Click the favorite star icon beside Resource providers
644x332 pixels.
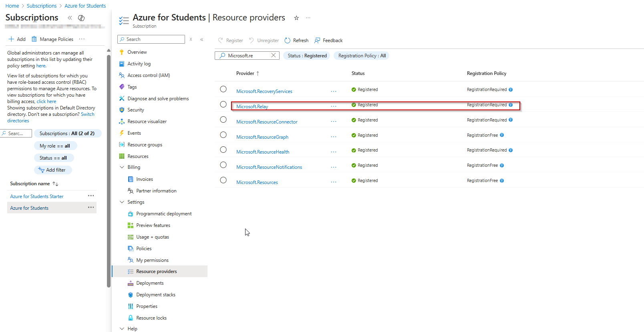pos(296,18)
